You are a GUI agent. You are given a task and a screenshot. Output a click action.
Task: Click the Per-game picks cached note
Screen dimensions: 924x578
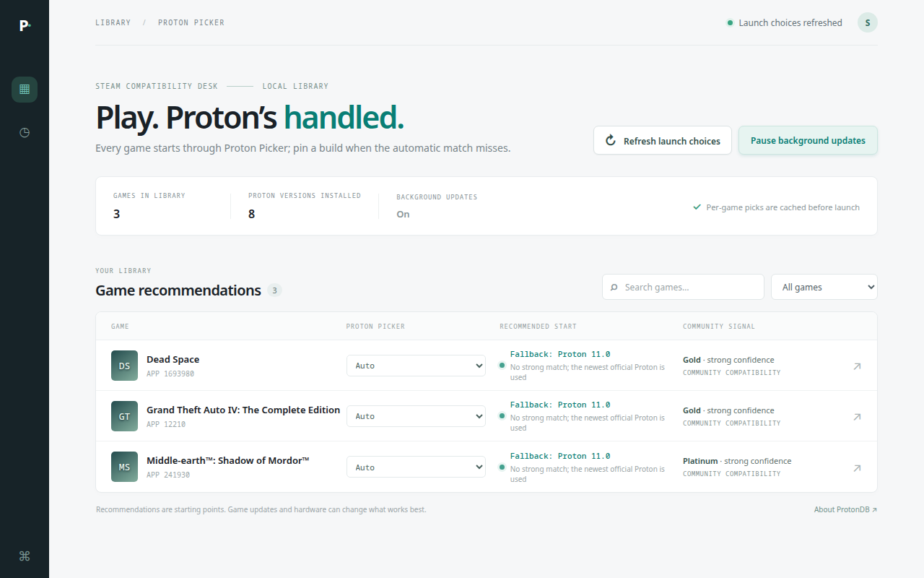coord(776,207)
